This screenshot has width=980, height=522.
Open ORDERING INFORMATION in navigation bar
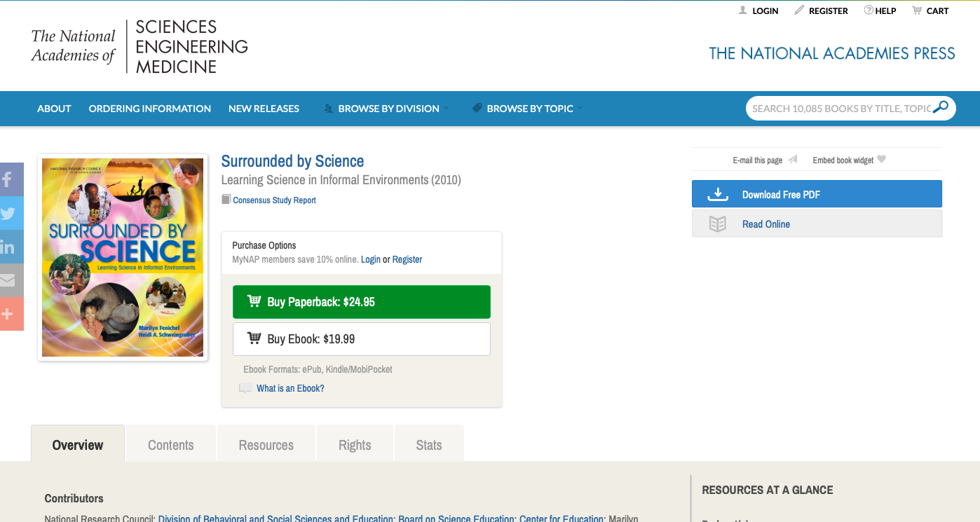[x=150, y=109]
